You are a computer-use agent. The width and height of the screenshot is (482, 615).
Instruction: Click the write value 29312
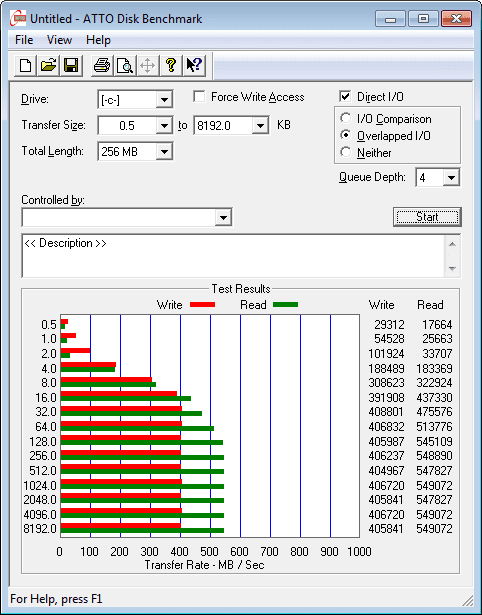point(389,325)
